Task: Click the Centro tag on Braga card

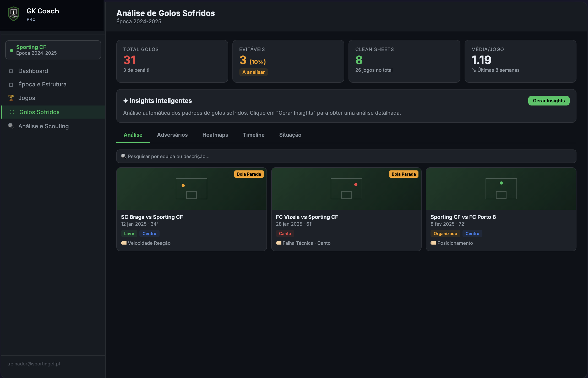Action: point(149,234)
